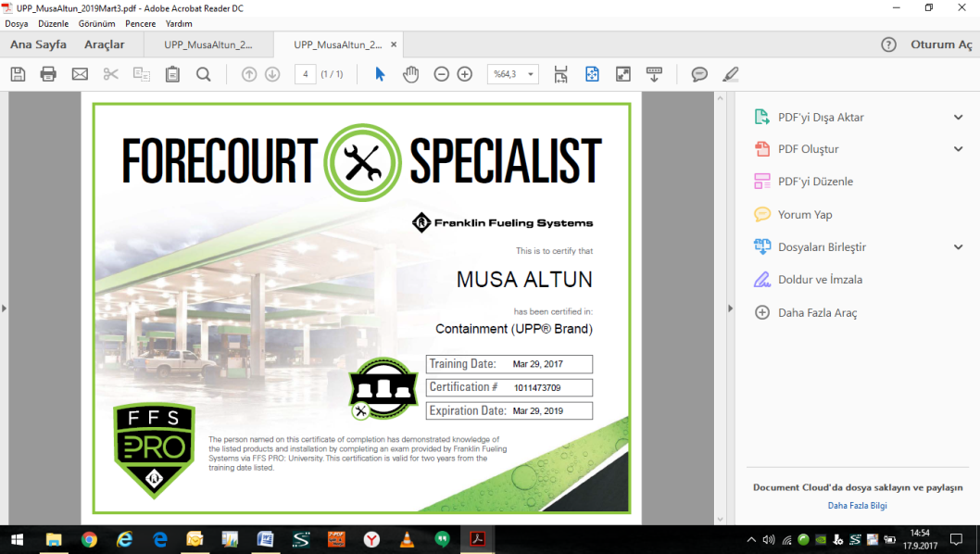Open the search magnifier tool
The height and width of the screenshot is (554, 980).
coord(204,74)
